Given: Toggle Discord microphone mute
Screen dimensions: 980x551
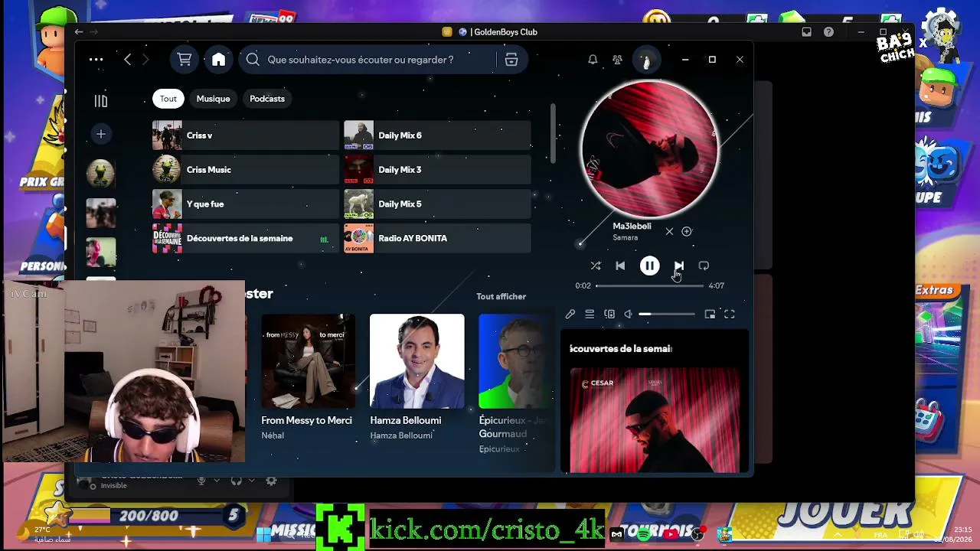Looking at the screenshot, I should point(201,481).
